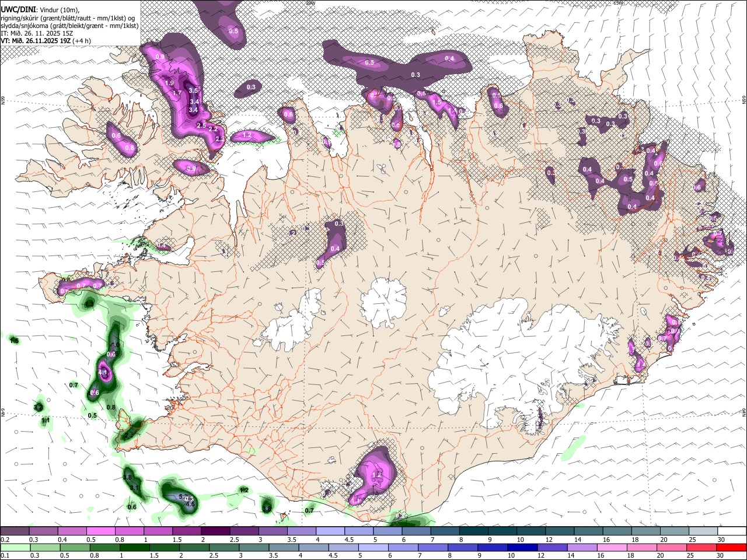
Task: Click the 0.4 tick label of the snow scale
Action: coord(62,540)
